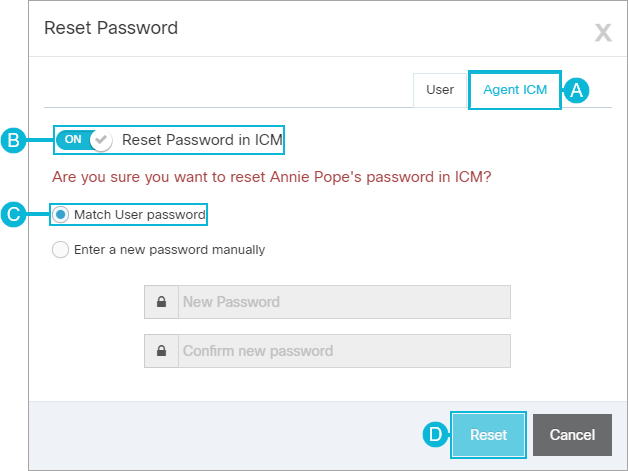Toggle the Reset Password in ICM switch
Image resolution: width=628 pixels, height=471 pixels.
point(84,140)
